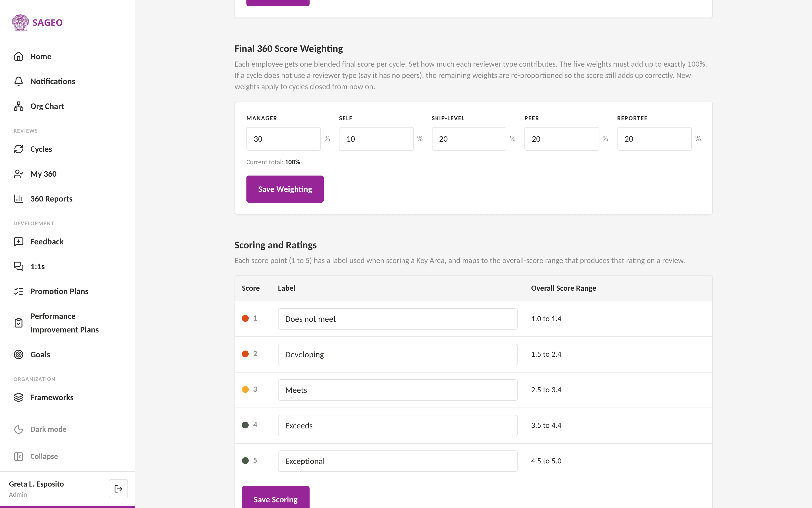Click the Performance Improvement Plans clipboard icon
The image size is (812, 508).
(x=18, y=323)
